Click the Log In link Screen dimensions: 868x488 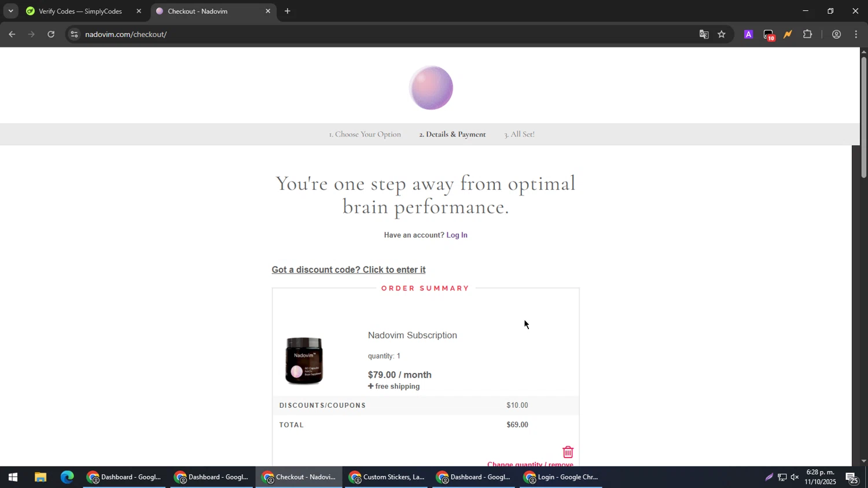[x=457, y=235]
